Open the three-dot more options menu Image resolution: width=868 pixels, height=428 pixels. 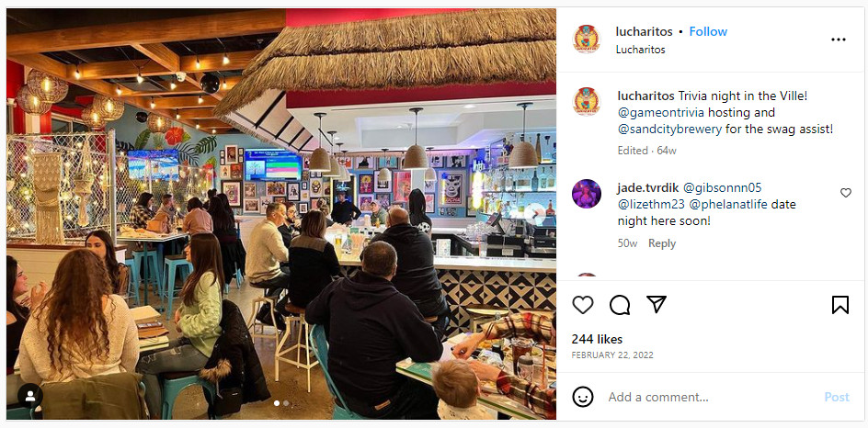(838, 39)
